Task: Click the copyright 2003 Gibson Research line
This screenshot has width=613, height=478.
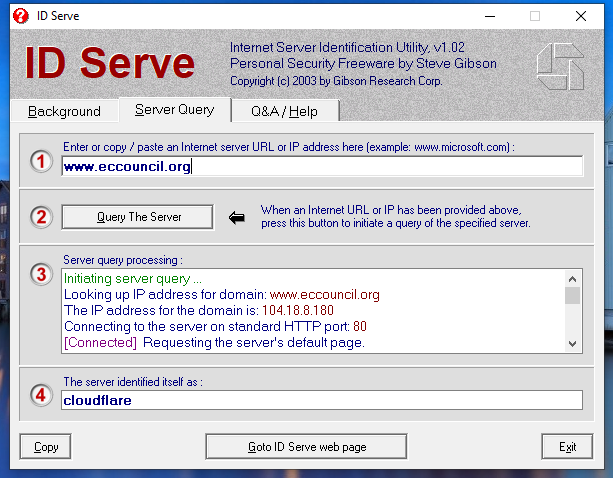Action: pos(336,81)
